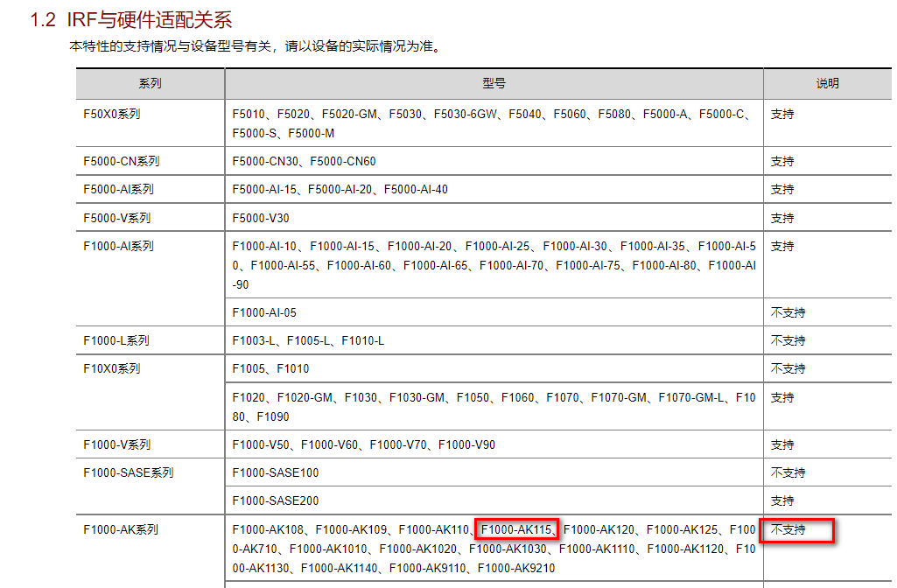The width and height of the screenshot is (897, 588).
Task: Click '支持' in the F1000-AI-10 row
Action: pyautogui.click(x=782, y=246)
